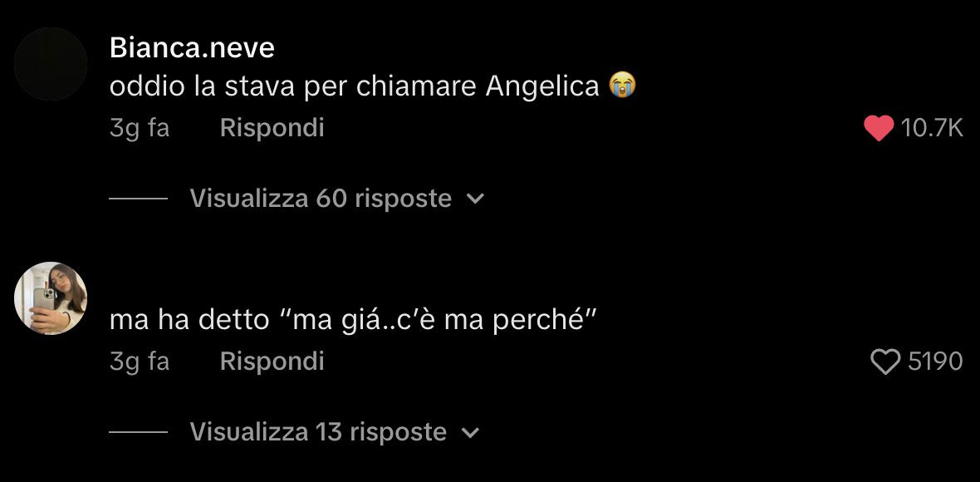Viewport: 980px width, 482px height.
Task: Click the chevron beside 13 risposte
Action: pos(471,433)
